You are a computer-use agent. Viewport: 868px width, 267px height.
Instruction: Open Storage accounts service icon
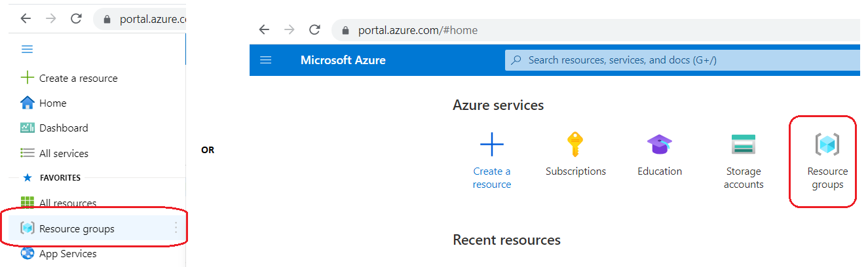click(x=743, y=144)
